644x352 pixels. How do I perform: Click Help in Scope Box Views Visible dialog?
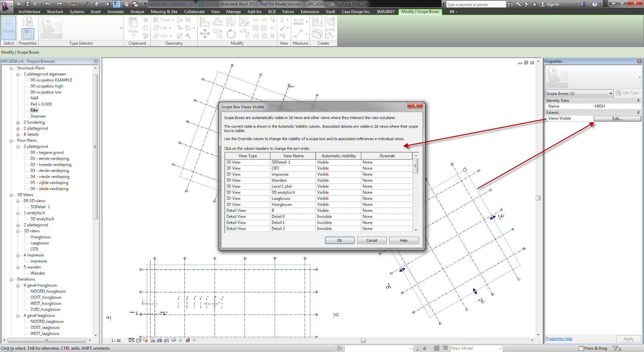coord(404,241)
